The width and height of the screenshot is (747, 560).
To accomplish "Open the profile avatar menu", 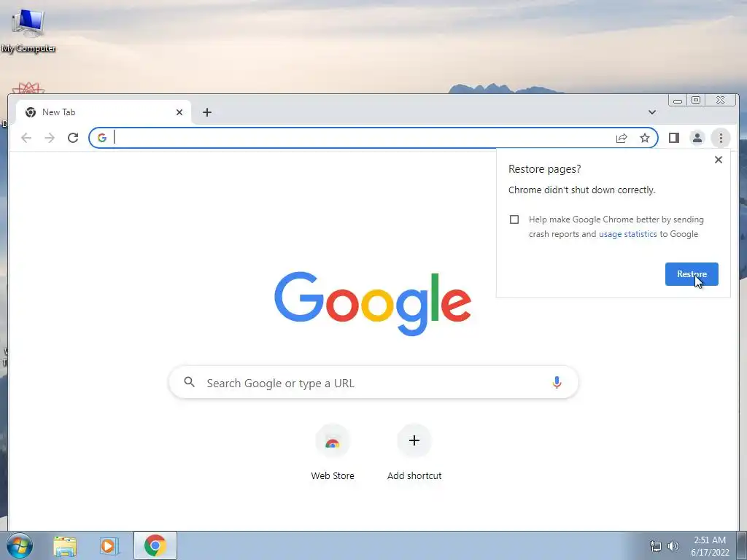I will coord(697,138).
